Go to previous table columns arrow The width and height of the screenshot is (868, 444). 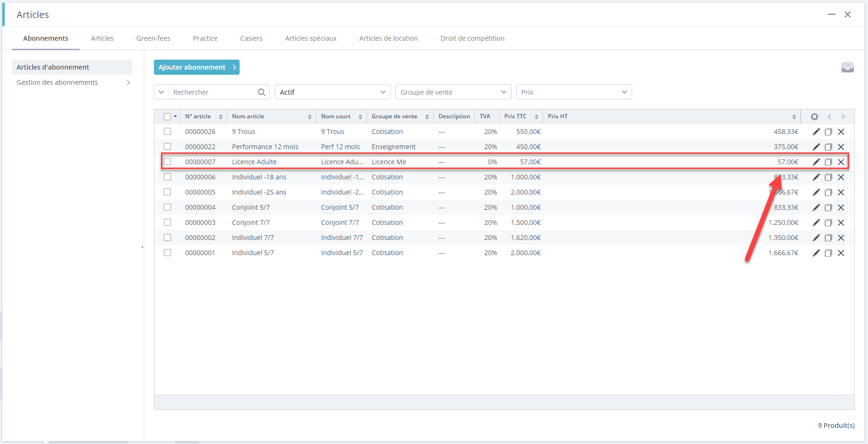(830, 116)
